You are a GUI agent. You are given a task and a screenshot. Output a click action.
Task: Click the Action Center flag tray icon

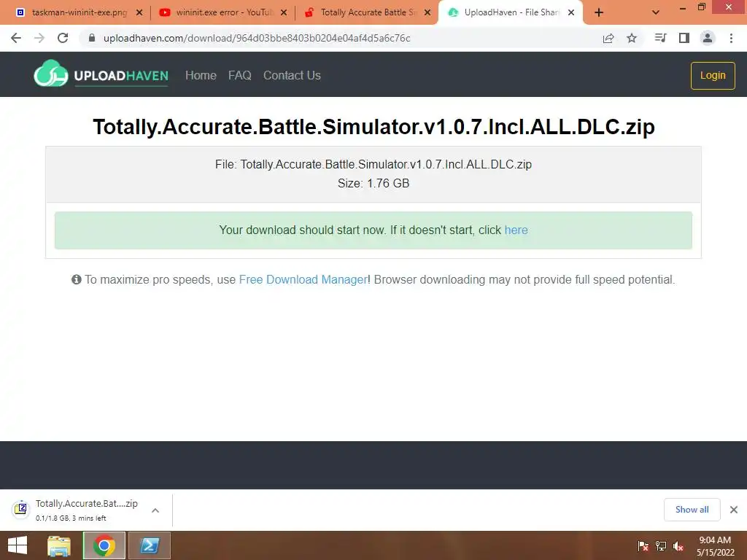pos(643,546)
